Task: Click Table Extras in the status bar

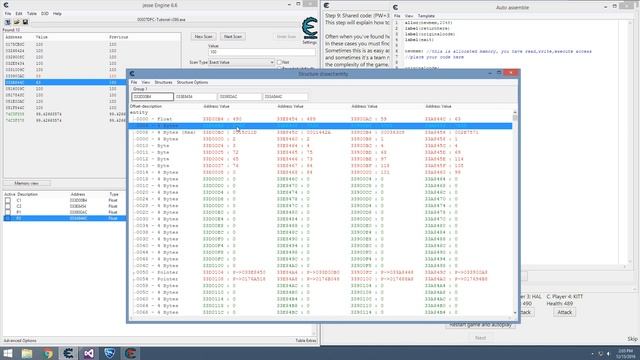Action: click(306, 340)
